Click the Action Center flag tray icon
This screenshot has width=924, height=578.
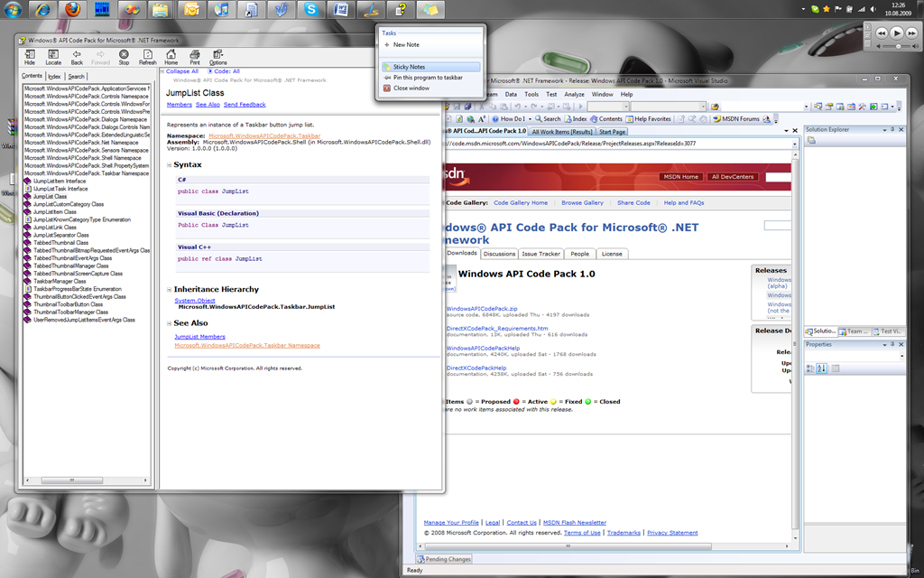click(x=838, y=9)
